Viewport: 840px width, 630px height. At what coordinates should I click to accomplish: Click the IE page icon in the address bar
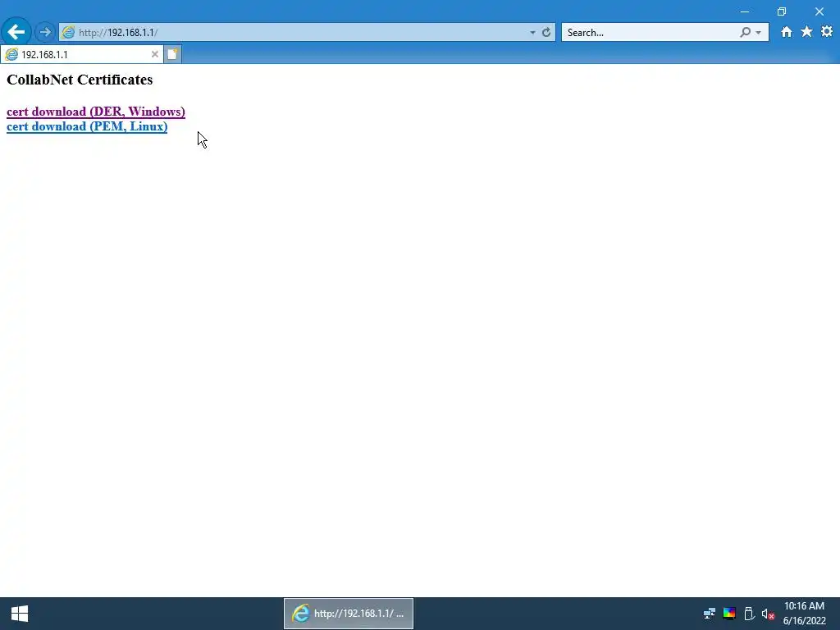[68, 32]
